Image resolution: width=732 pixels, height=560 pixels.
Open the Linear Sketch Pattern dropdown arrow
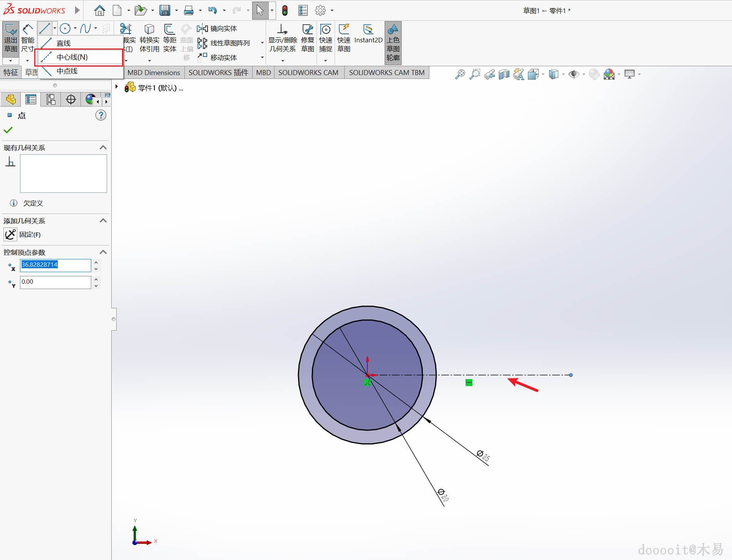point(262,43)
